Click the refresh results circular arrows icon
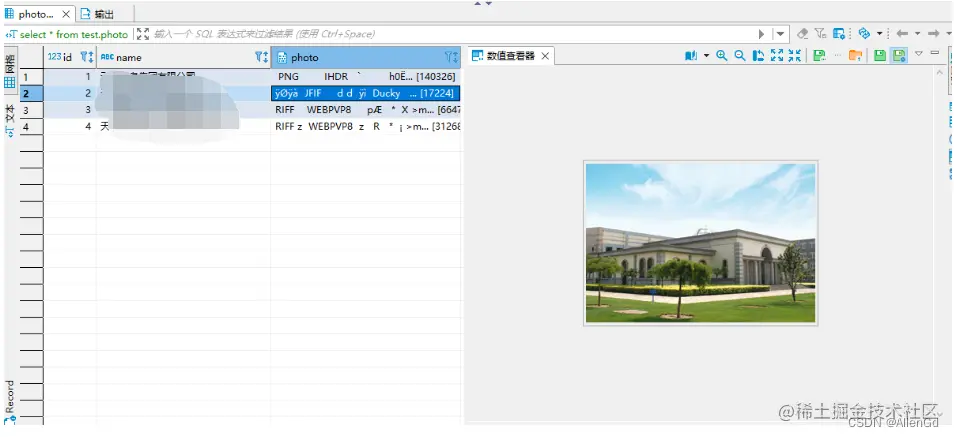 pos(864,33)
